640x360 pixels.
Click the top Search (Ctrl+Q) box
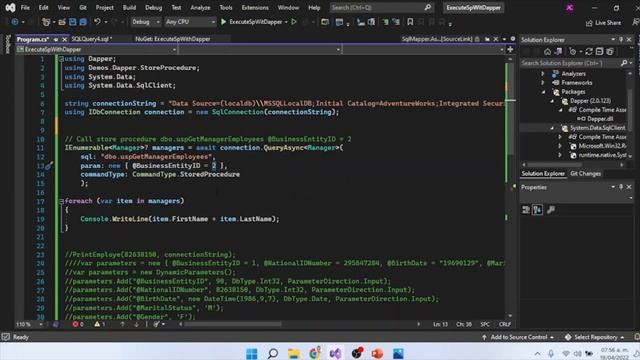point(381,7)
